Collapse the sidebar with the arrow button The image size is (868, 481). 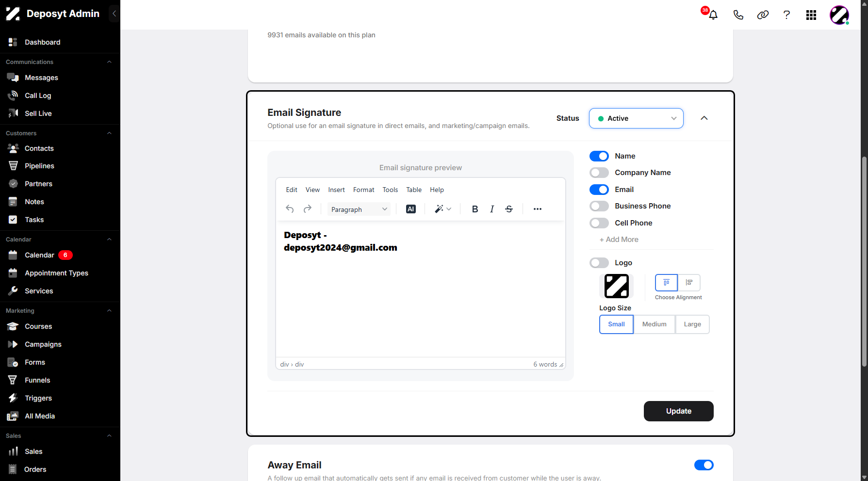[x=114, y=14]
